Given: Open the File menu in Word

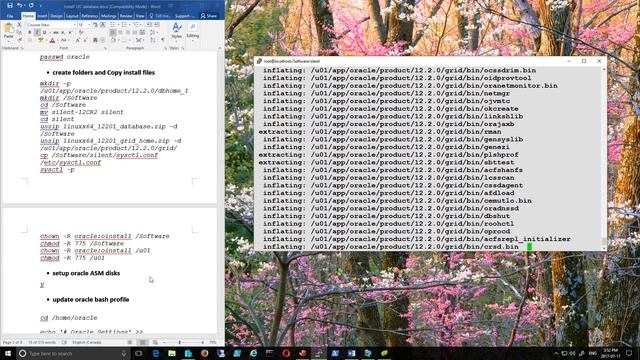Looking at the screenshot, I should (x=10, y=16).
